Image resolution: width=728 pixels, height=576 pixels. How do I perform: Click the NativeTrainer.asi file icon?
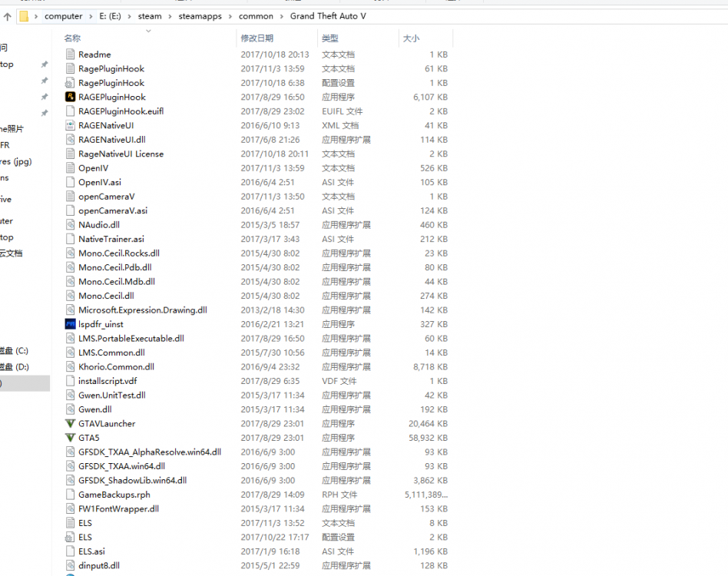coord(70,239)
